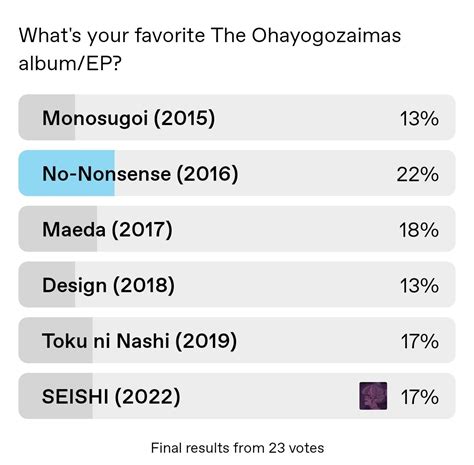Choose the Maeda (2017) poll option
474x465 pixels.
[x=237, y=229]
